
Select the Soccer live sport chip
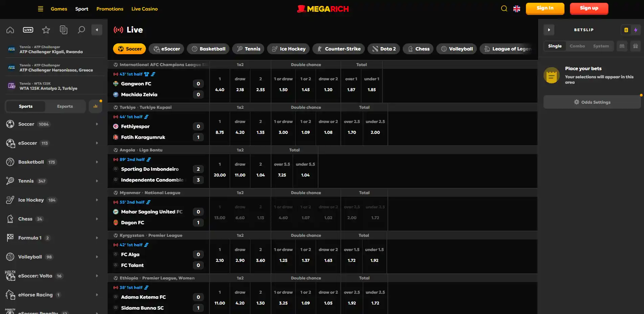click(130, 49)
